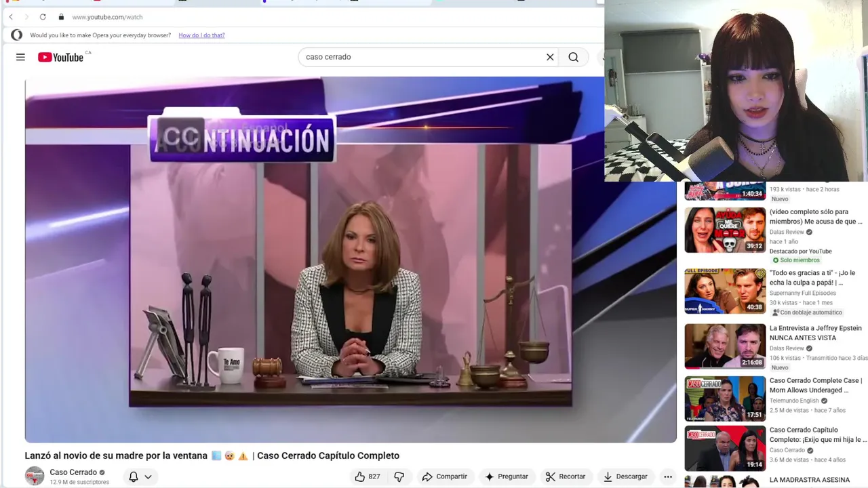Click the Descargar download button
This screenshot has height=488, width=868.
[625, 476]
